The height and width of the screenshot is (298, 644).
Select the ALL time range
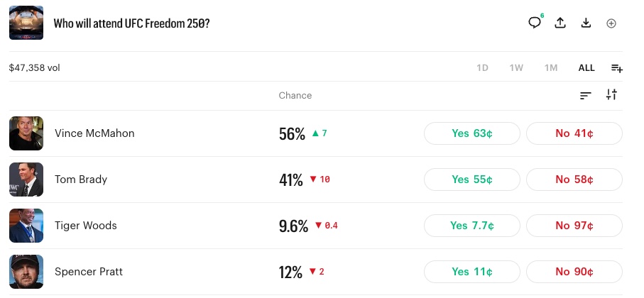(586, 67)
